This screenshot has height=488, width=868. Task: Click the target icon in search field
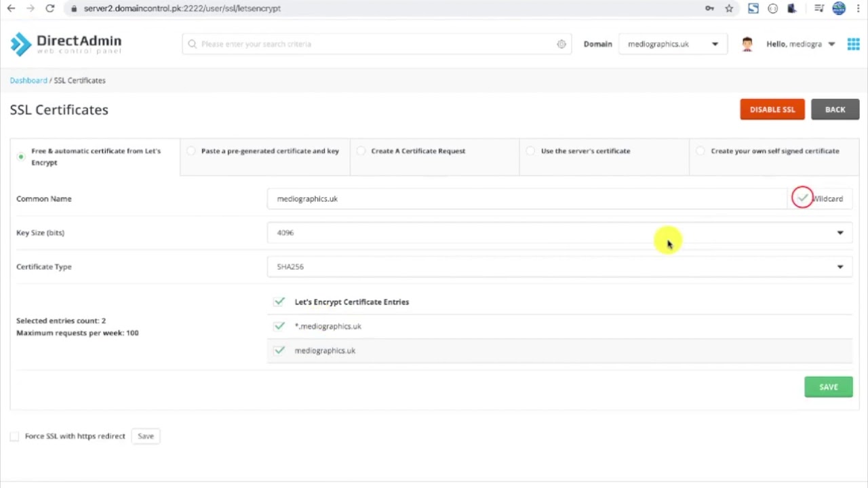561,44
